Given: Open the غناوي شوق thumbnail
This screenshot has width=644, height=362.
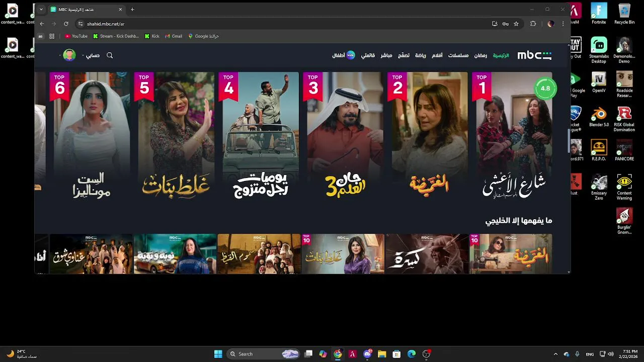Looking at the screenshot, I should [x=91, y=254].
